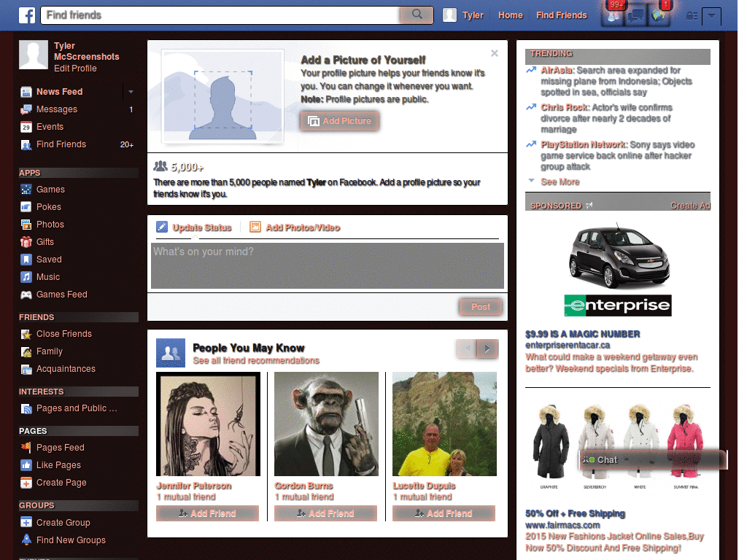Click Pages and Public interests icon
Screen dimensions: 747x560
pyautogui.click(x=26, y=408)
